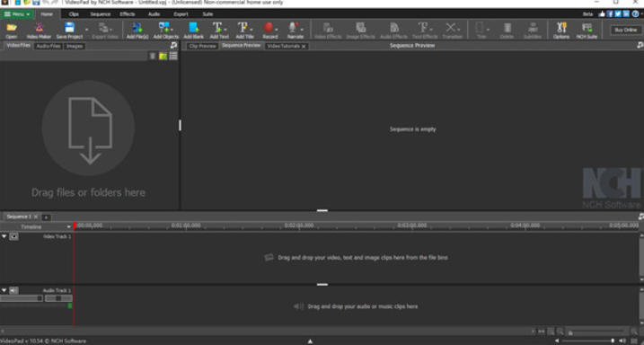
Task: Open the Narrate microphone tool
Action: pyautogui.click(x=295, y=30)
